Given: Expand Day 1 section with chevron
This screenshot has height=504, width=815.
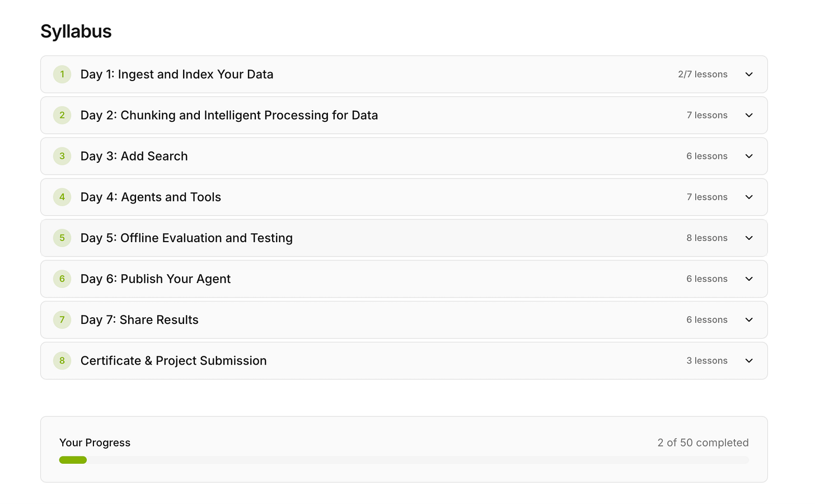Looking at the screenshot, I should (749, 74).
